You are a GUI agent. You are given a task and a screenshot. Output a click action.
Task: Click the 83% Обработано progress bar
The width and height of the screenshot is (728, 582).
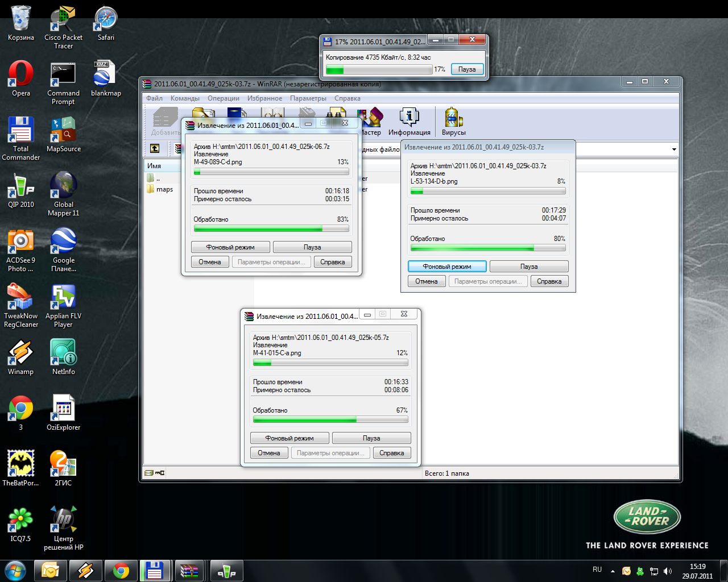[271, 228]
